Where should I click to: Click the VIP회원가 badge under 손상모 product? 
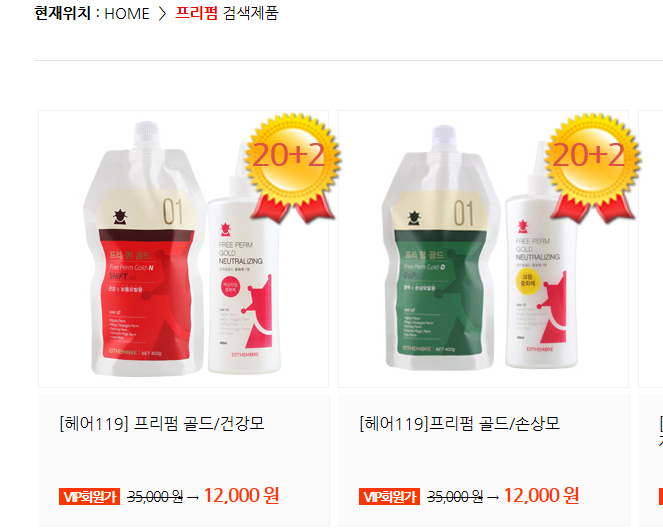click(389, 496)
